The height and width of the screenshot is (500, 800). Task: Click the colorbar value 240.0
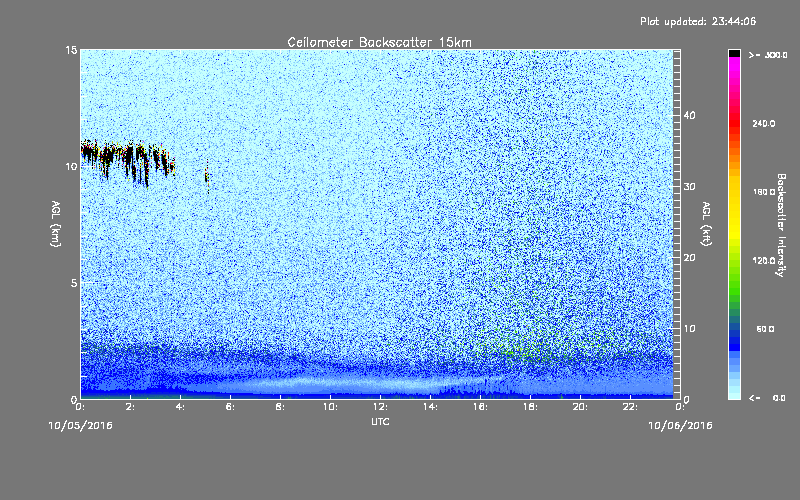[763, 123]
